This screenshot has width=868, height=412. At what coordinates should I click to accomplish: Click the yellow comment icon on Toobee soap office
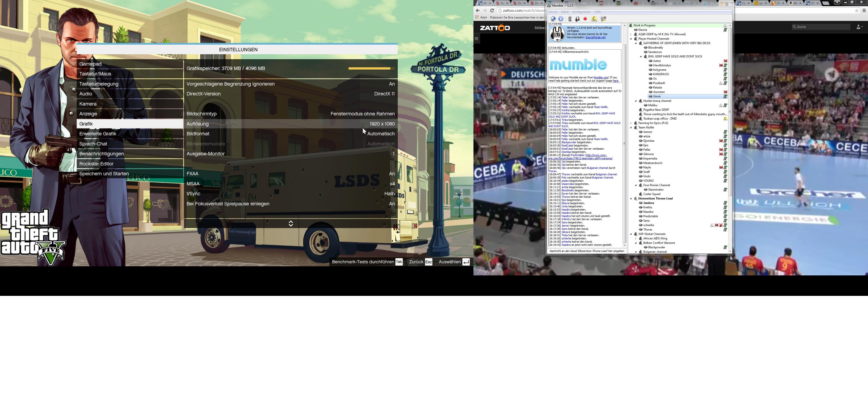point(725,119)
